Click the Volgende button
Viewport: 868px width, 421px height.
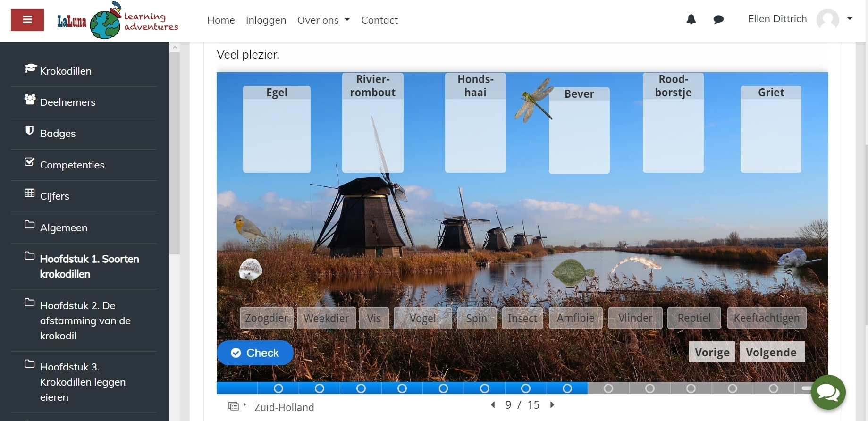pyautogui.click(x=772, y=352)
